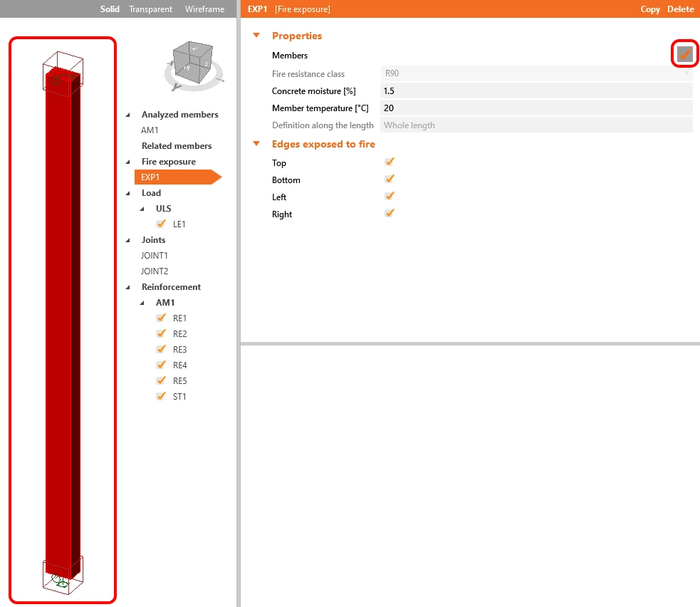Click the Concrete moisture input field
700x607 pixels.
pyautogui.click(x=536, y=90)
